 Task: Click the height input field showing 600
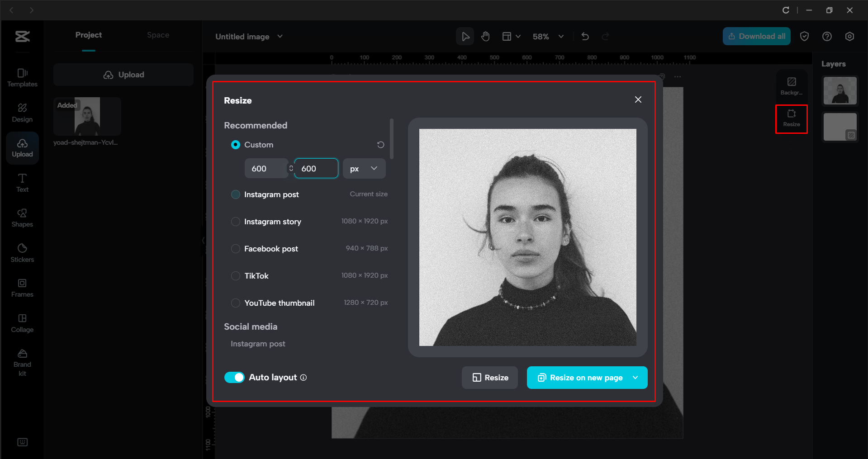(x=316, y=168)
